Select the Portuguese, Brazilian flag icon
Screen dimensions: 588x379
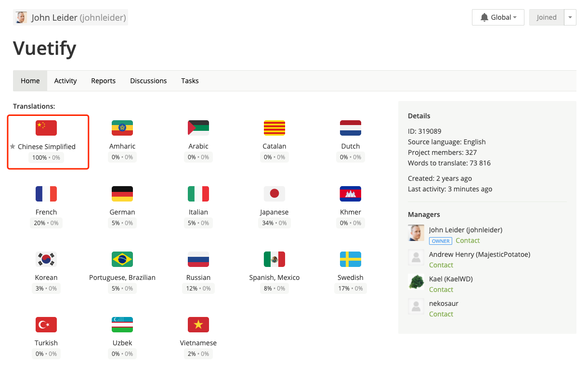tap(122, 258)
